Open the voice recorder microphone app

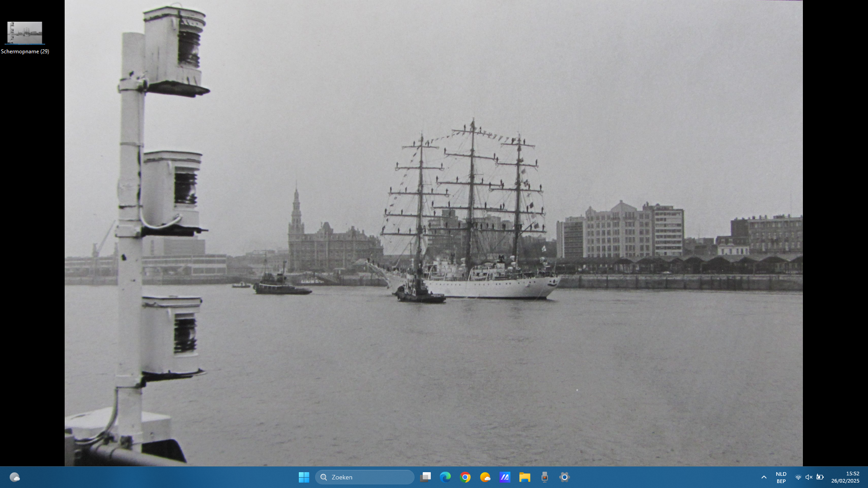[x=544, y=477]
